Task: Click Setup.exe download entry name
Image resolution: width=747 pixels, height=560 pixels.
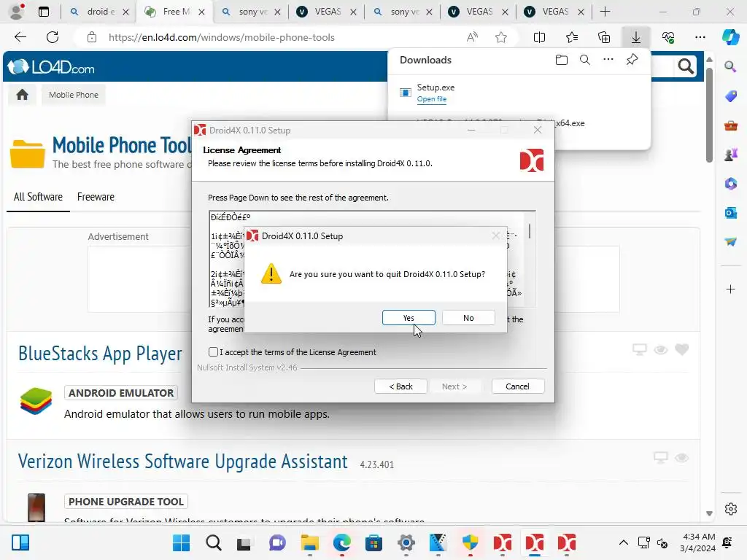Action: click(436, 87)
